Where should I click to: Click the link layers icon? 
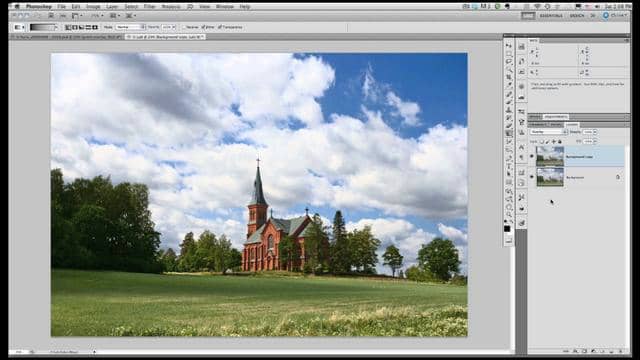click(x=566, y=351)
